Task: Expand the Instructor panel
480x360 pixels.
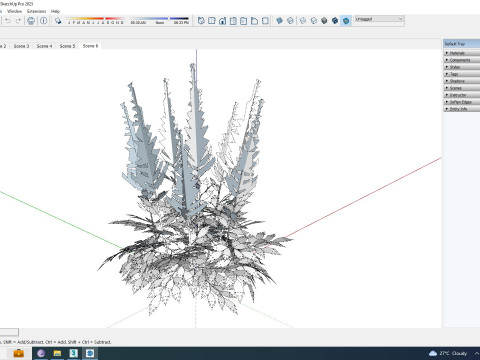Action: tap(462, 95)
